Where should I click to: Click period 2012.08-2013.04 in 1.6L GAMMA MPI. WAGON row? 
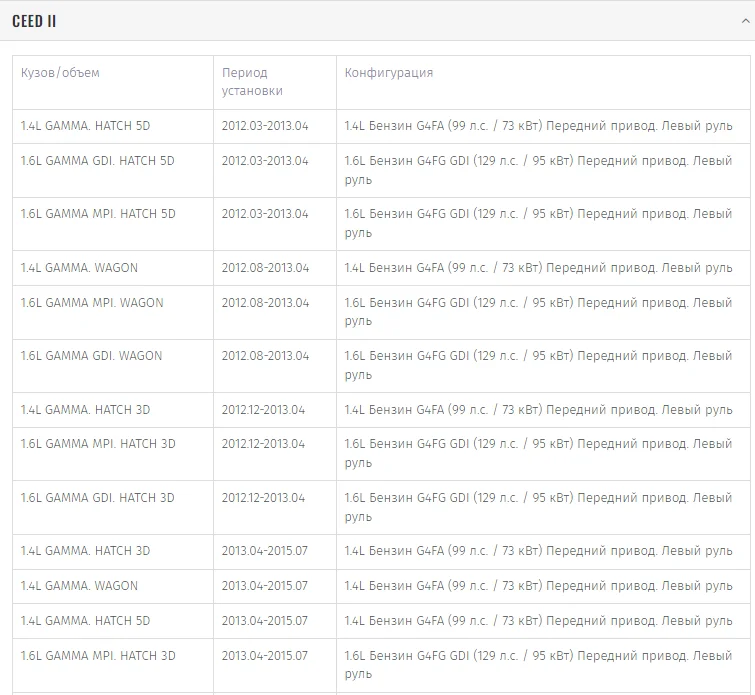(265, 303)
